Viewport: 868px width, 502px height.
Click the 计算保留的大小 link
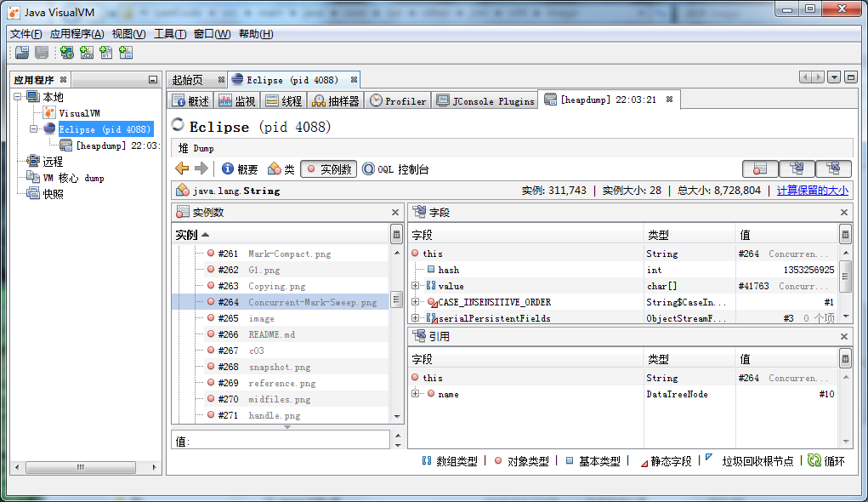click(812, 191)
